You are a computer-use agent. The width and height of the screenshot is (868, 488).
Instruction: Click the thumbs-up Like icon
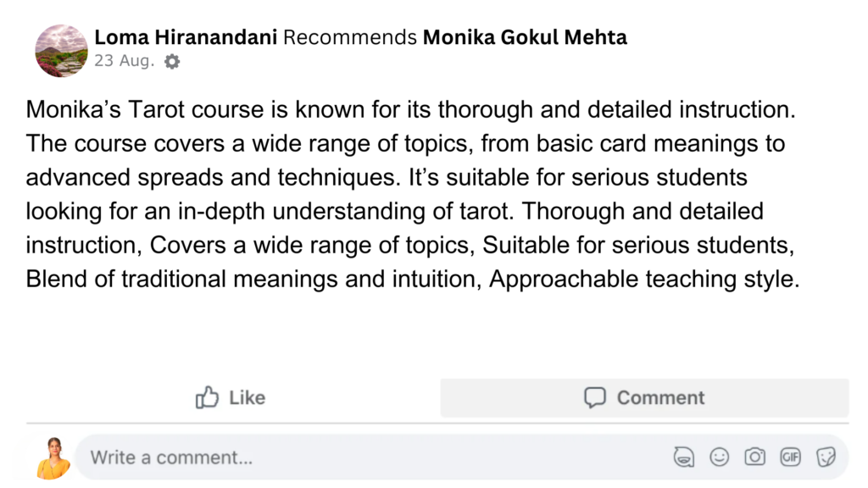tap(208, 397)
